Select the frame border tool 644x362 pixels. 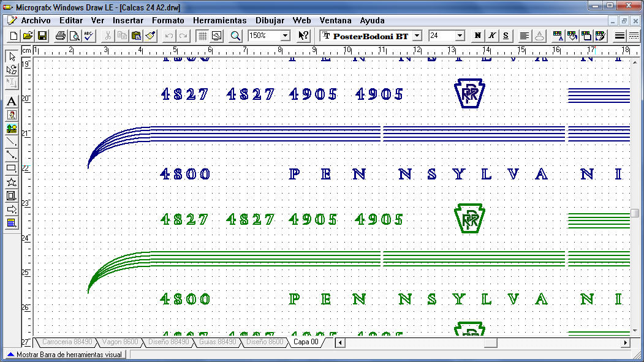coord(12,196)
